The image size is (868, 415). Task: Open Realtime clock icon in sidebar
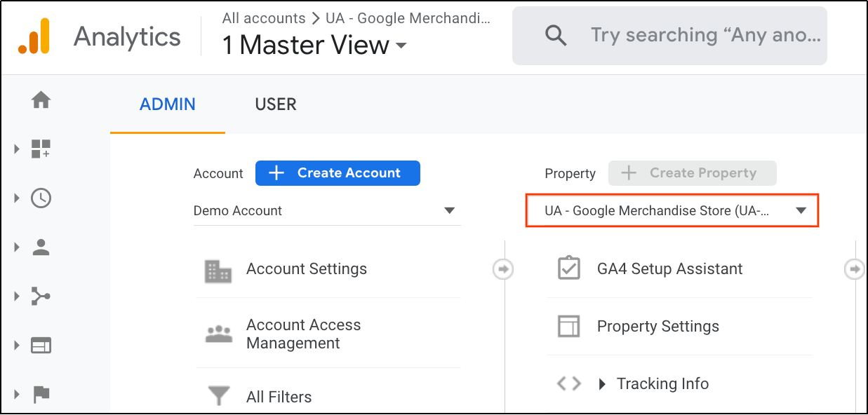coord(41,198)
